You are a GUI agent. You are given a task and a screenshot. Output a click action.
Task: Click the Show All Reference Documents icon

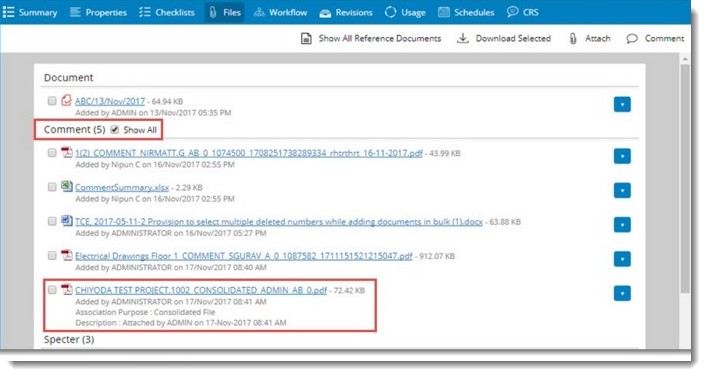(x=306, y=38)
